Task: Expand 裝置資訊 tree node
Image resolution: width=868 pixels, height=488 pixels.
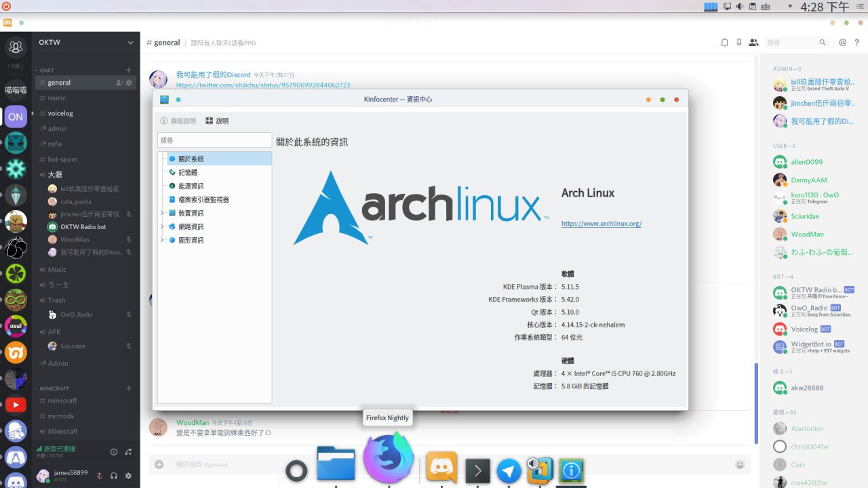Action: click(x=162, y=213)
